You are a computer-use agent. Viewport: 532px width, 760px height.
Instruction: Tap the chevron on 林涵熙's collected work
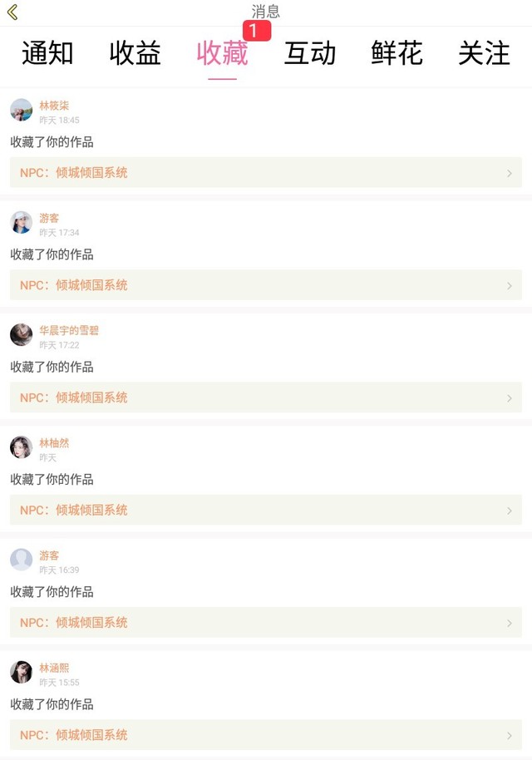[510, 736]
